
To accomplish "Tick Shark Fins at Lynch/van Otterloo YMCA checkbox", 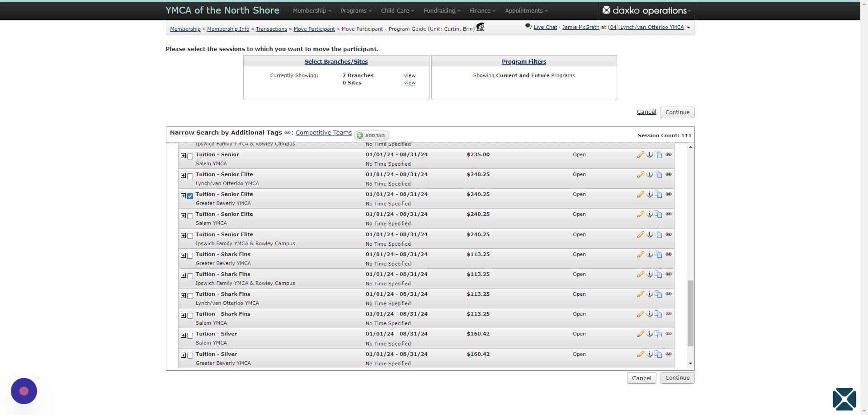I will (x=190, y=296).
